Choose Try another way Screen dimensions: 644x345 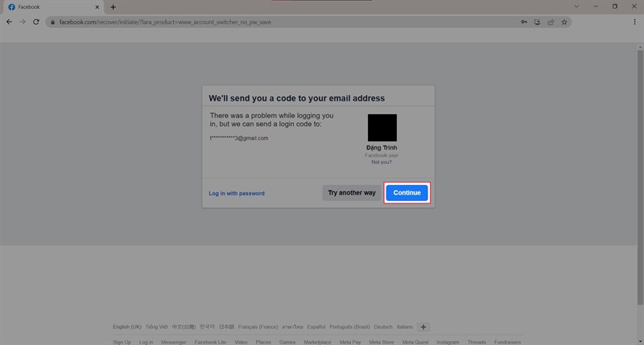pos(352,193)
